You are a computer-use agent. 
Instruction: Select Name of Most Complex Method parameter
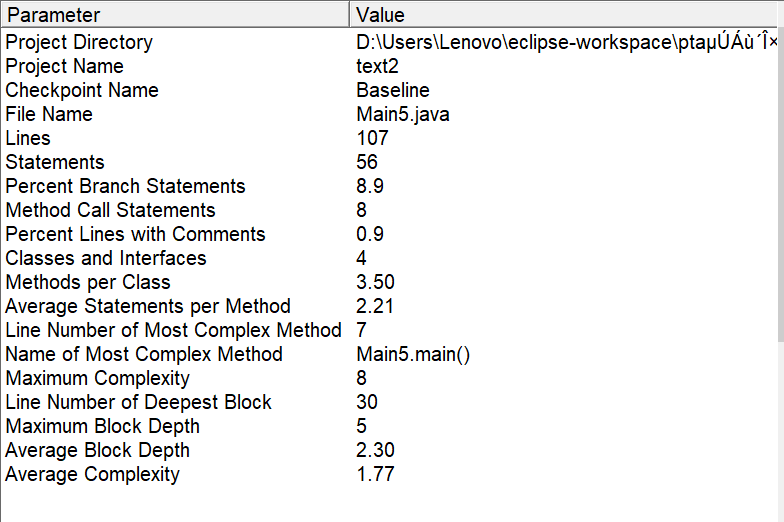pyautogui.click(x=144, y=354)
